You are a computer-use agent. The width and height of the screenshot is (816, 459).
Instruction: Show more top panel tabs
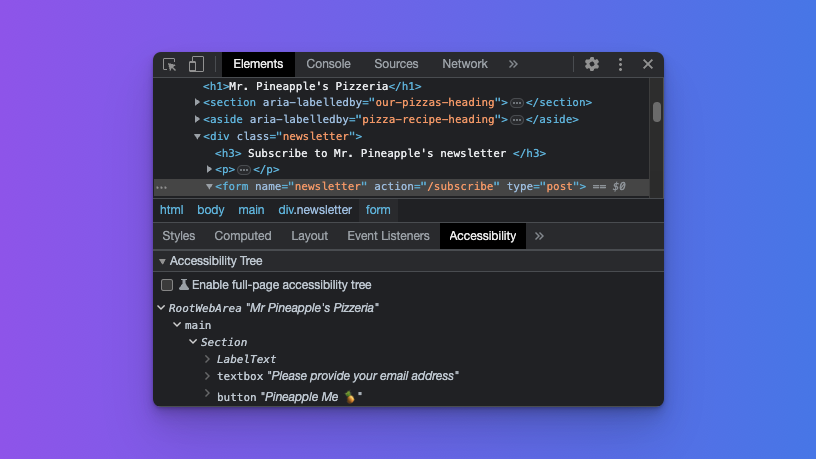pyautogui.click(x=513, y=64)
